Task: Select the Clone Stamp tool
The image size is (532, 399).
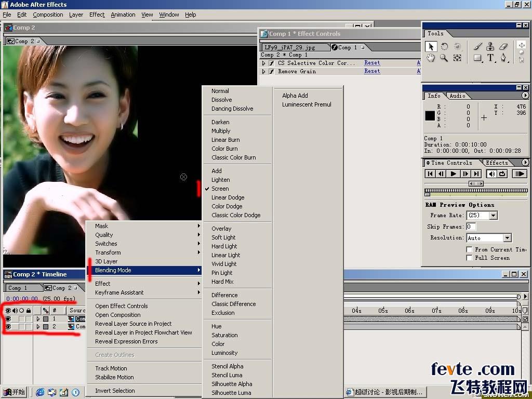Action: coord(490,46)
